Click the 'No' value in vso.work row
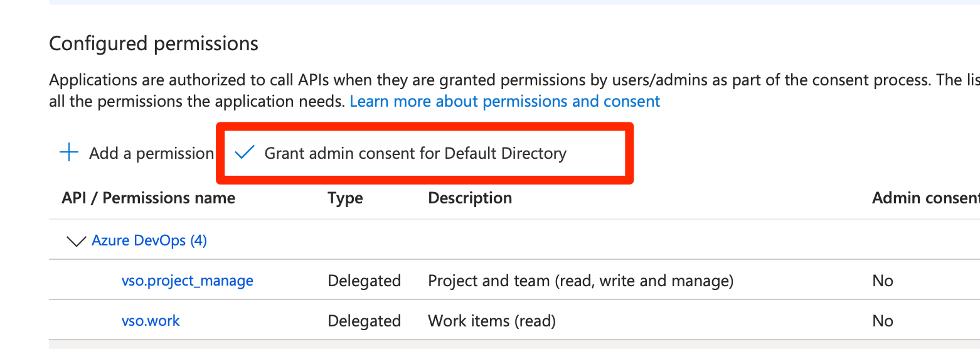The height and width of the screenshot is (349, 980). pos(882,321)
